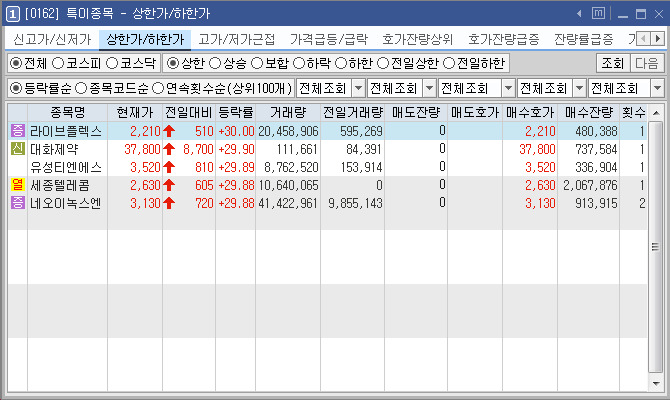The image size is (670, 400).
Task: Switch to the 잔량률급증 tab
Action: [x=584, y=39]
